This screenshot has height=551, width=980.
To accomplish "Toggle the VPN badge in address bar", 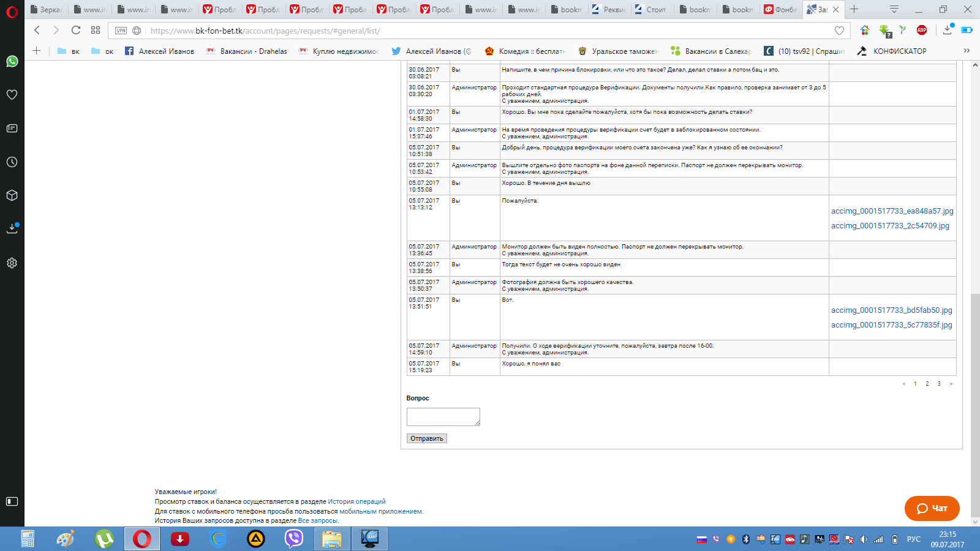I will [x=121, y=31].
